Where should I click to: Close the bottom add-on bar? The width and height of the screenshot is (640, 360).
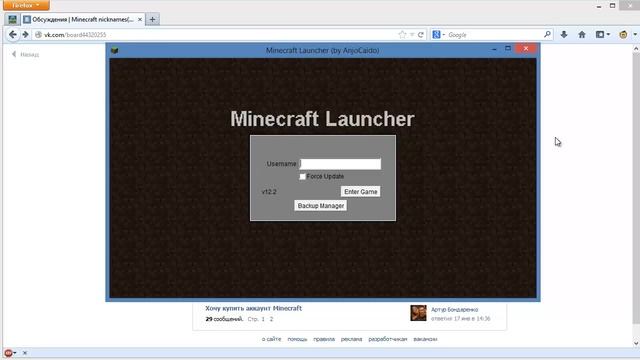pyautogui.click(x=25, y=353)
